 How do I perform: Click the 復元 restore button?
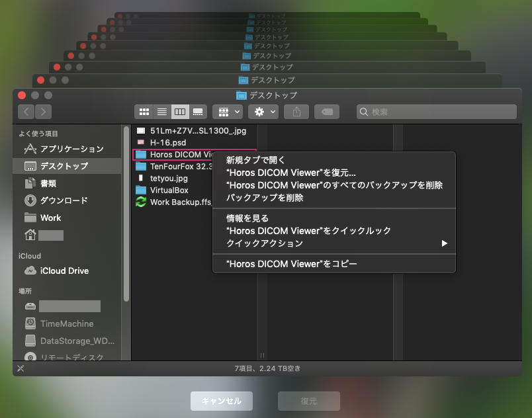pyautogui.click(x=309, y=401)
